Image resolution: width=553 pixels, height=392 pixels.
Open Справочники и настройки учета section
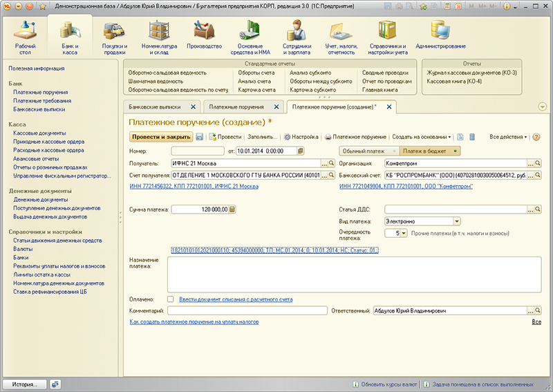[x=388, y=37]
